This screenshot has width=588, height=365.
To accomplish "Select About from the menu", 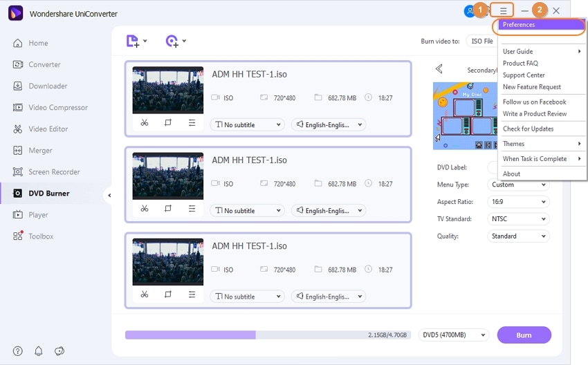I will [x=542, y=174].
